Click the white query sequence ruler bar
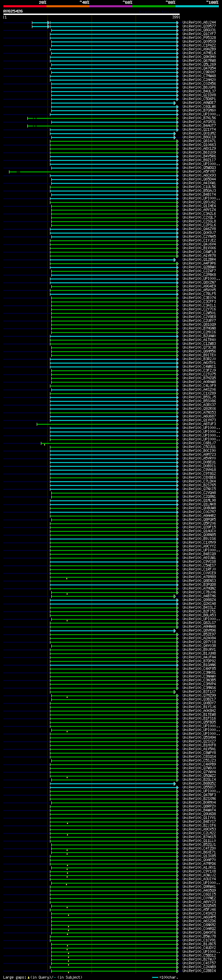Screen dimensions: 222x980 [92, 15]
